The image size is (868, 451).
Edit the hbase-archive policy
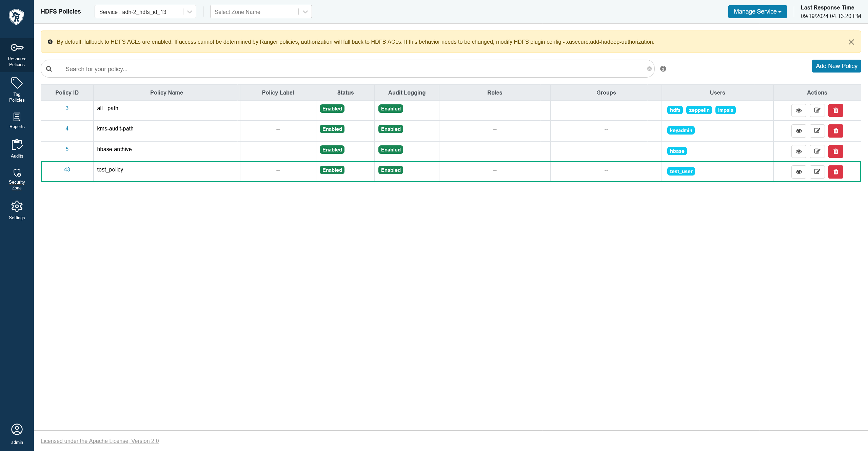pos(817,151)
